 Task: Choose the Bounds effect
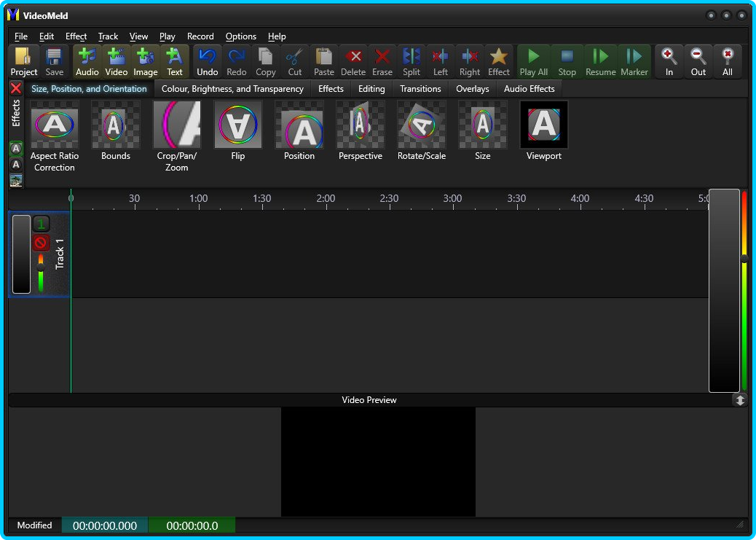[x=116, y=131]
